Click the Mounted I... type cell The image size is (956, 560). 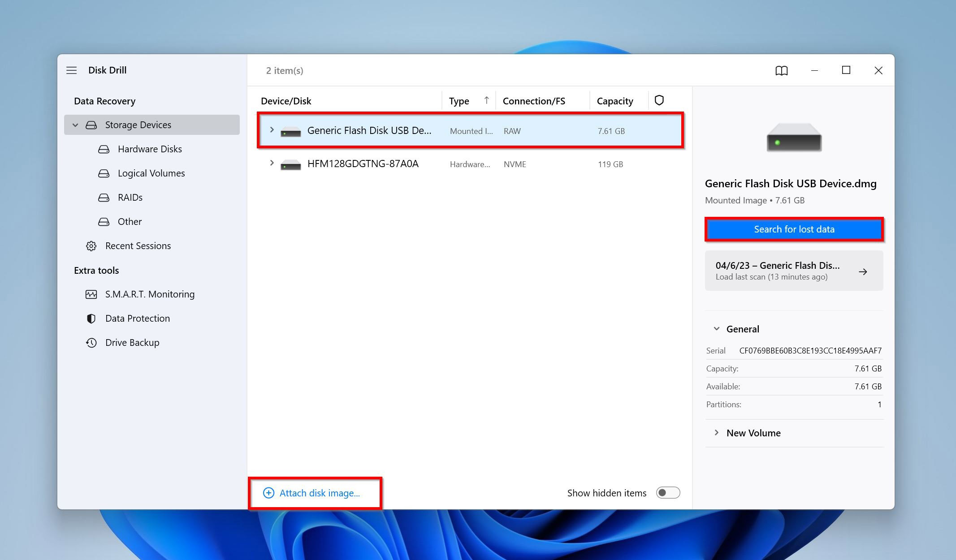(471, 131)
